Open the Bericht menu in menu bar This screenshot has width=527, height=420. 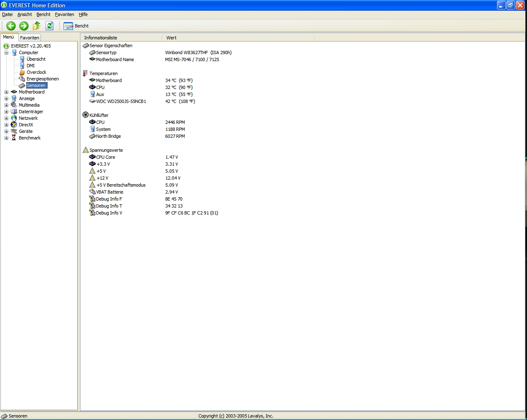click(44, 14)
